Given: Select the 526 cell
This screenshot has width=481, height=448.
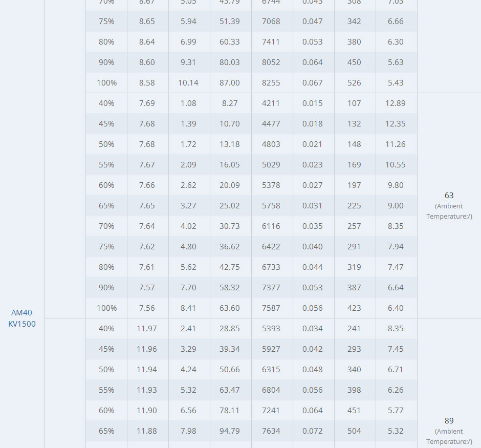Looking at the screenshot, I should coord(354,82).
